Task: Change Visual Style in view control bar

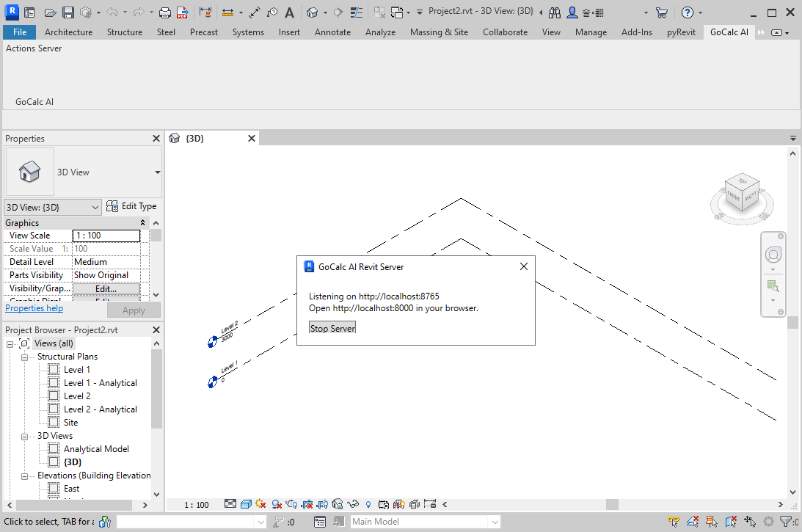Action: tap(246, 504)
